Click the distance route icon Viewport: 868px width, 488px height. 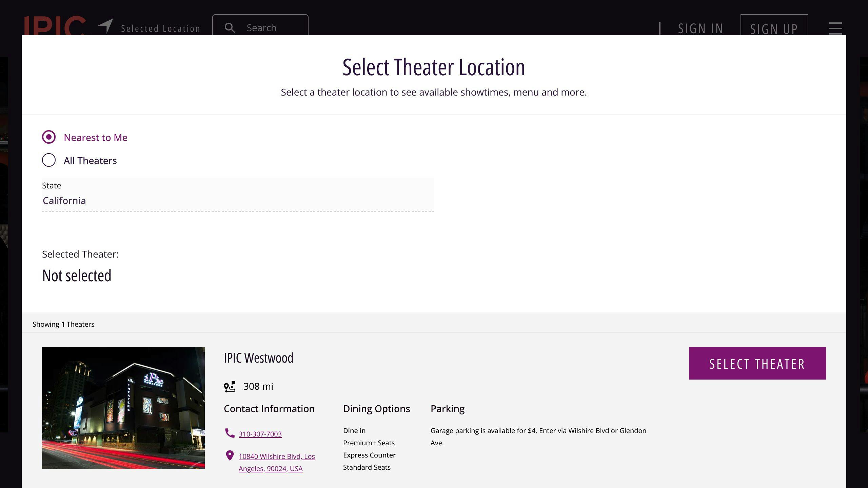point(230,387)
